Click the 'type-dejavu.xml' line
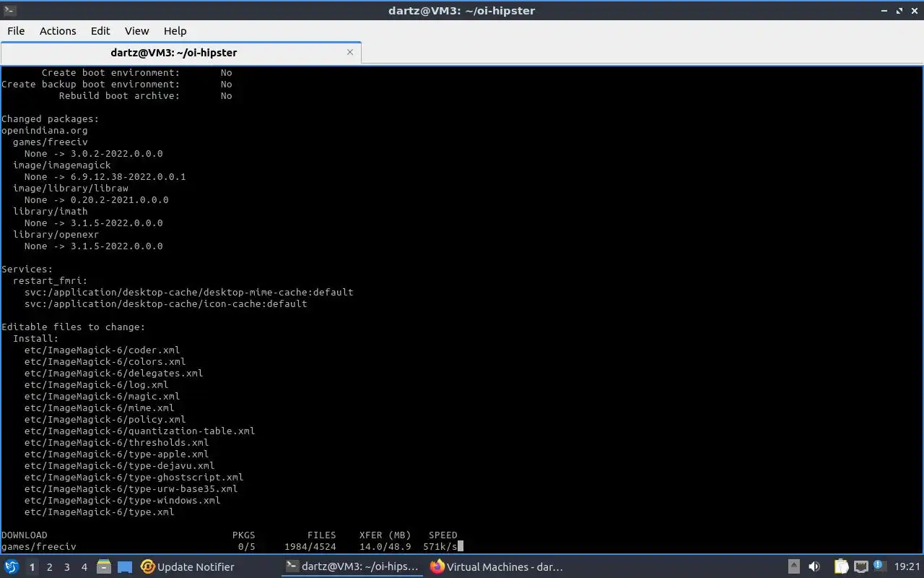The image size is (924, 578). (x=120, y=466)
